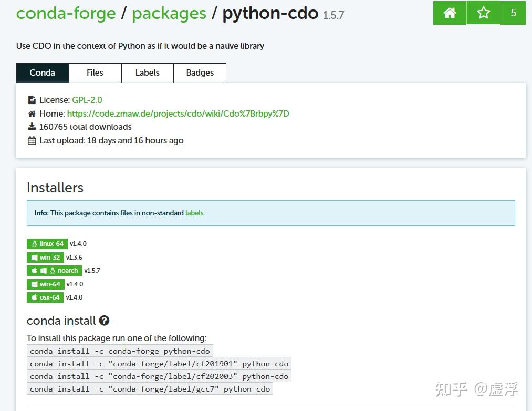This screenshot has height=411, width=532.
Task: Select the linux-64 installer badge
Action: [x=47, y=243]
